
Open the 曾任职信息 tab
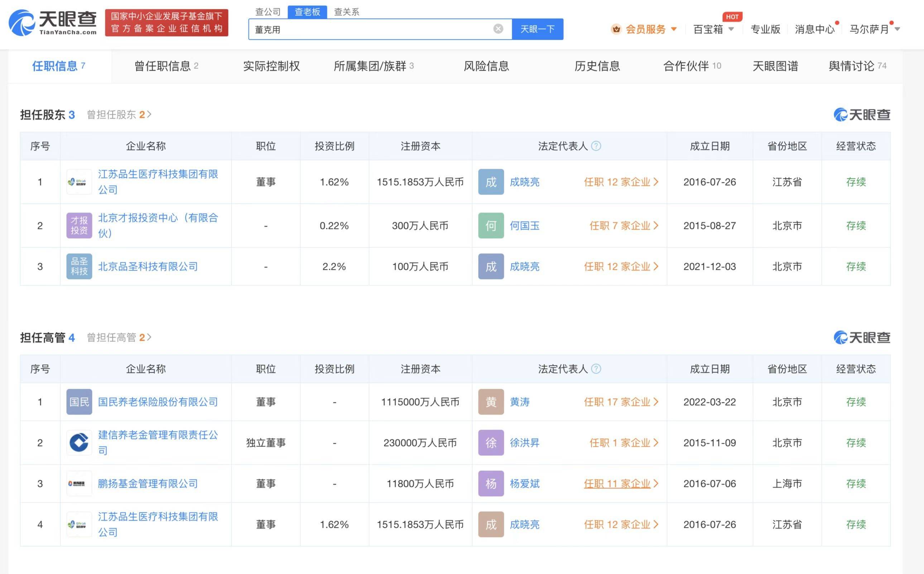pyautogui.click(x=166, y=66)
